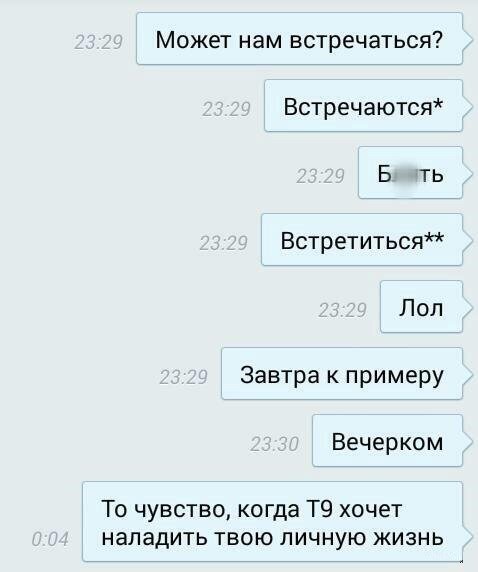Viewport: 478px width, 572px height.
Task: Click the timestamp next to "Завтра к примеру"
Action: [x=184, y=377]
